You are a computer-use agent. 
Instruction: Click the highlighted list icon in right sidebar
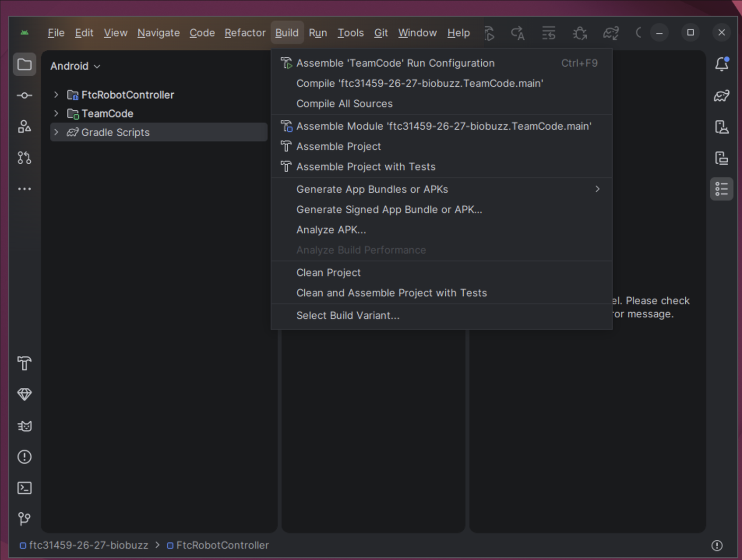pos(722,189)
